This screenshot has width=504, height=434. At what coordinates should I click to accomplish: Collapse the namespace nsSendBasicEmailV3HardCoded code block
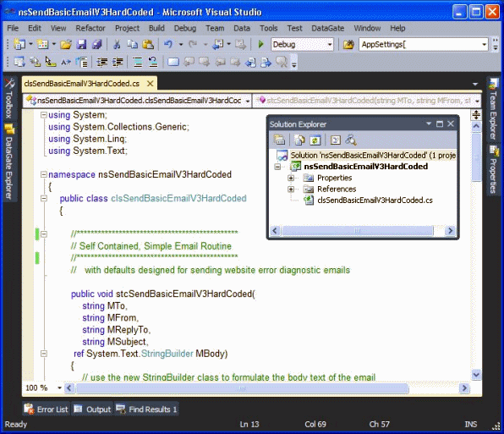[44, 174]
